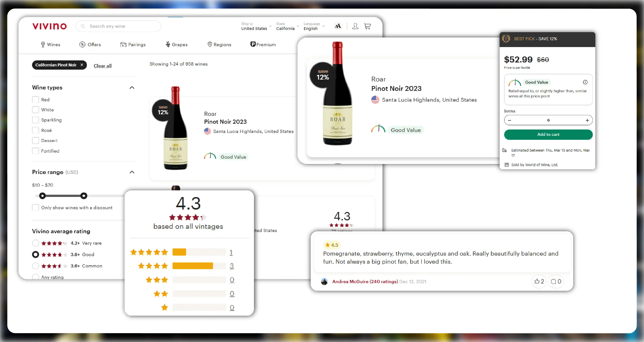Remove the Californian Pinot Noir filter chip
The image size is (644, 342).
point(82,65)
